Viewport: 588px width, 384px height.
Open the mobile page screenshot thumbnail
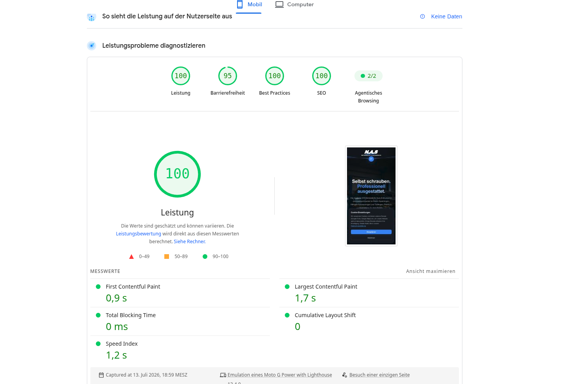(x=371, y=196)
